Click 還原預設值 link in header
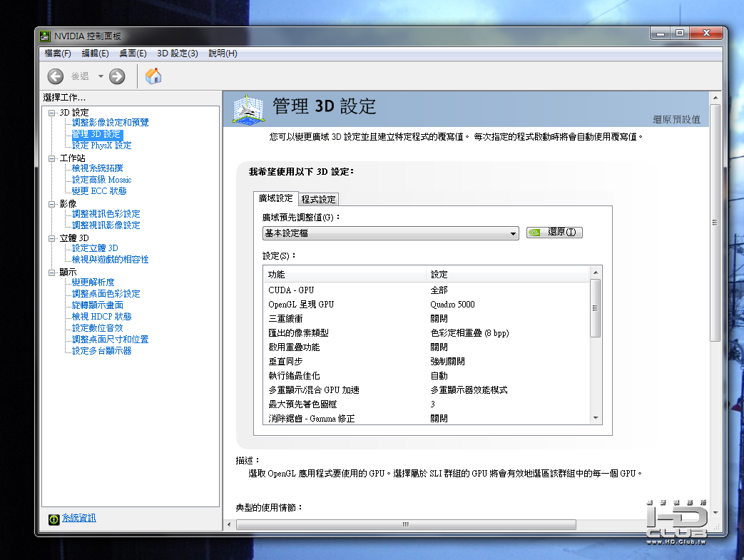Viewport: 744px width, 560px height. coord(677,120)
